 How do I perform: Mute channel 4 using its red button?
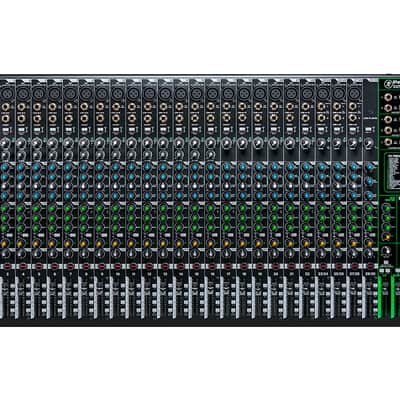(23, 266)
